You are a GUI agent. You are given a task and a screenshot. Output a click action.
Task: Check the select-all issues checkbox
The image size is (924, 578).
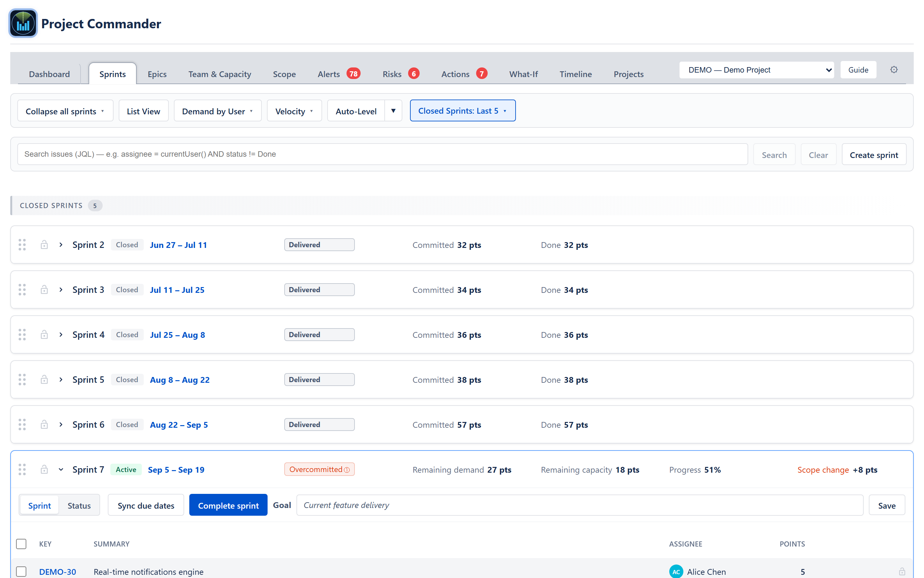[21, 544]
